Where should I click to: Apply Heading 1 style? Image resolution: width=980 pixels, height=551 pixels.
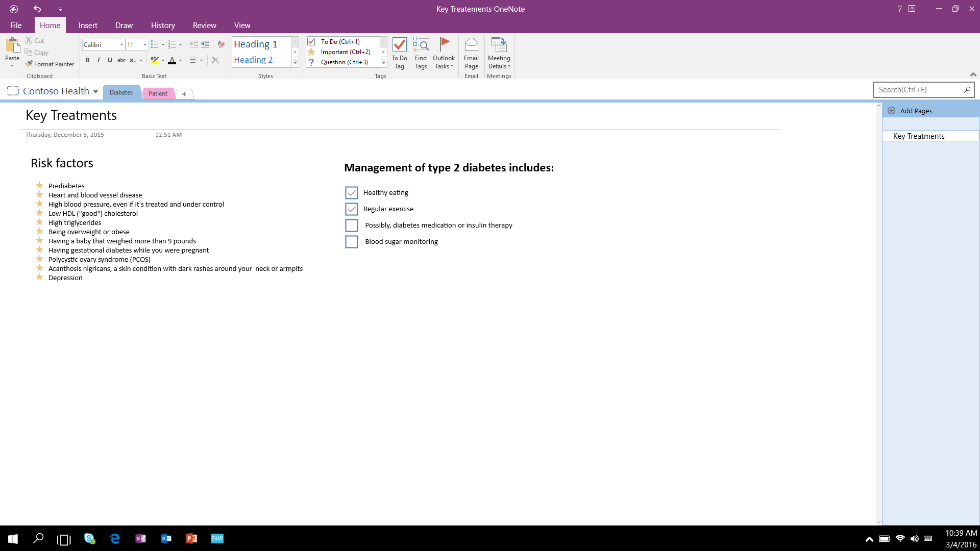pyautogui.click(x=255, y=44)
